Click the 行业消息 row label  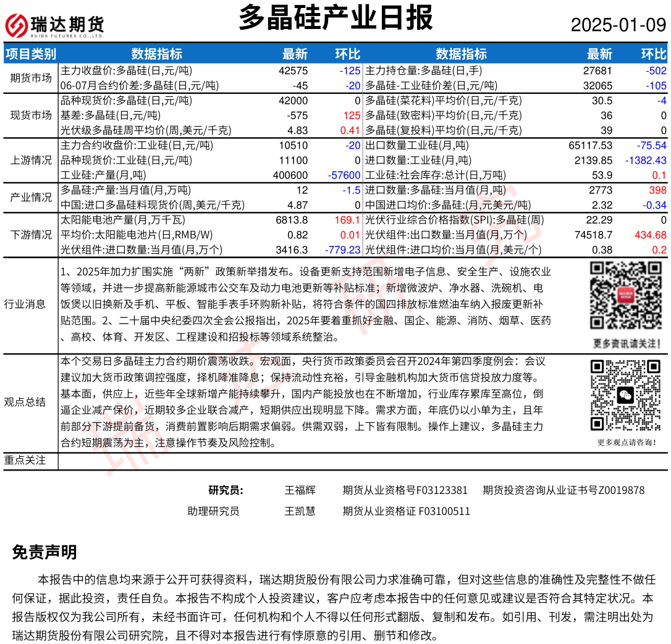[25, 304]
